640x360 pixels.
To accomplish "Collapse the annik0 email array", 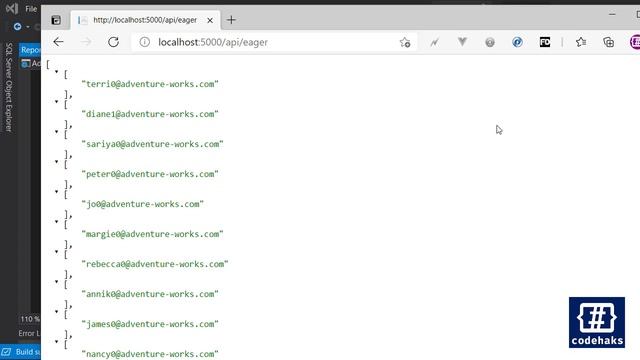I will [x=56, y=281].
